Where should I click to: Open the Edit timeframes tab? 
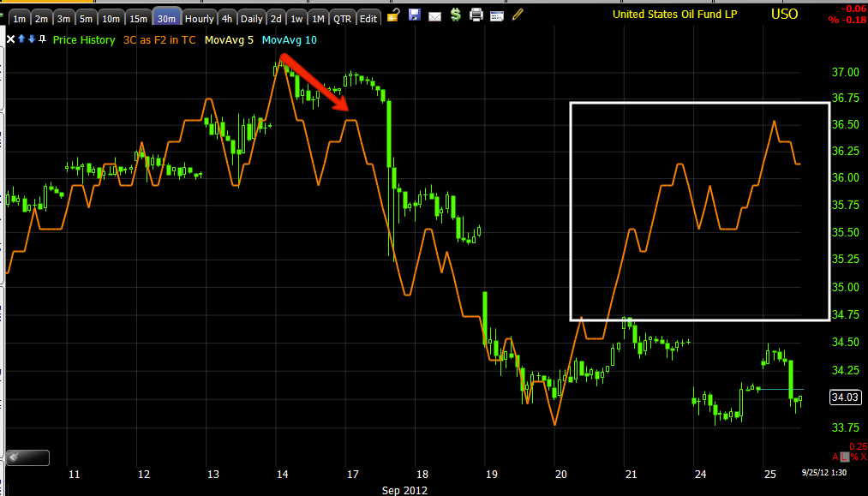point(368,18)
